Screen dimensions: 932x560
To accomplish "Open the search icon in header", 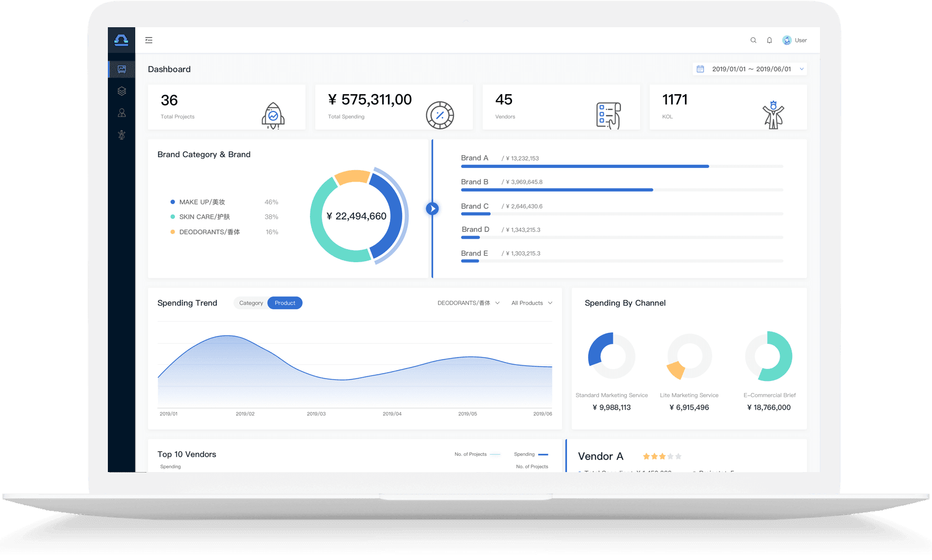I will point(753,40).
